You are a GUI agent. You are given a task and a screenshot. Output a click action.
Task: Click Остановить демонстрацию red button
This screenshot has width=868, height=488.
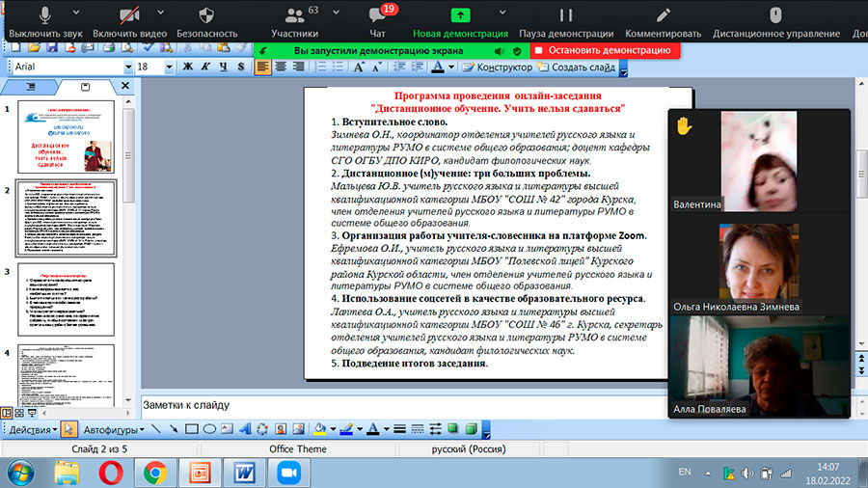[x=605, y=50]
